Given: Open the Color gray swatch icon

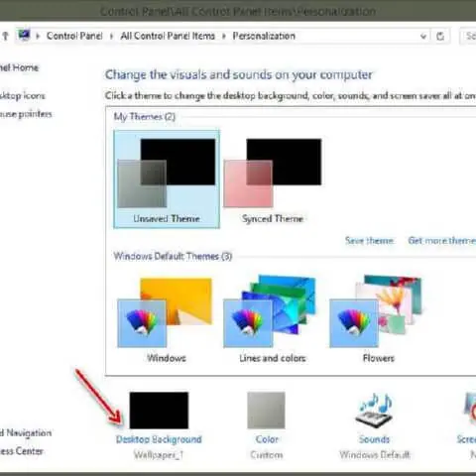Looking at the screenshot, I should [x=266, y=411].
